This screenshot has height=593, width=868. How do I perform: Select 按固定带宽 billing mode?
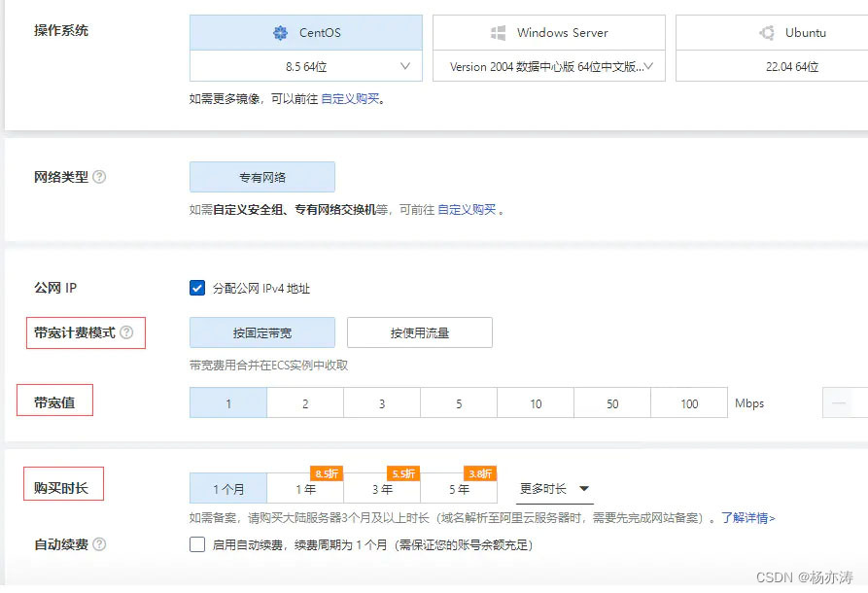[x=262, y=332]
